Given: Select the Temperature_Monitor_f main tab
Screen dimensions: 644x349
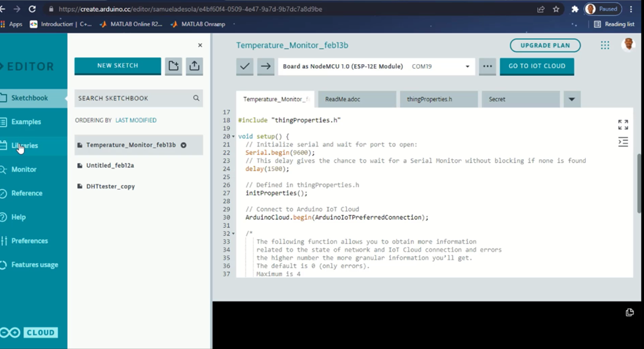Looking at the screenshot, I should pyautogui.click(x=275, y=99).
